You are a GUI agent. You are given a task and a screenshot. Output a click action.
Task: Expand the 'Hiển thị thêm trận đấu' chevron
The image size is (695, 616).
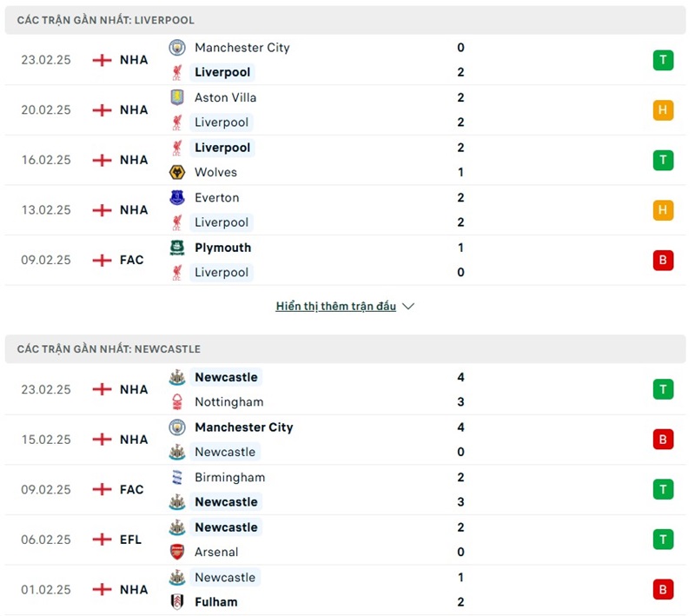pyautogui.click(x=408, y=307)
